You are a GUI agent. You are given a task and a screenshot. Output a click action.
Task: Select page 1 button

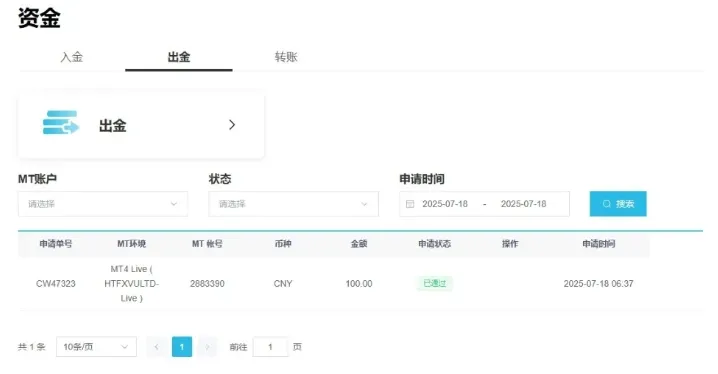182,347
